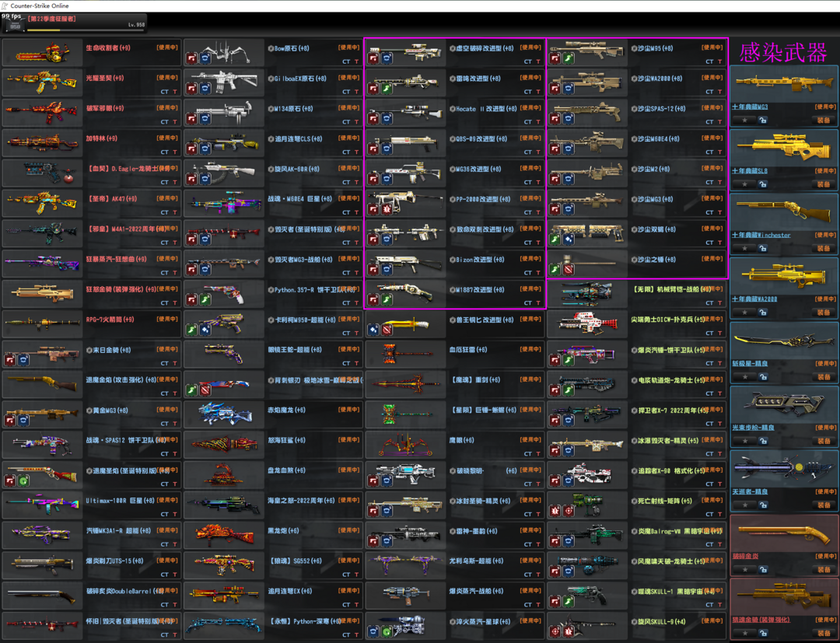
Task: Click 装备 button on 破碎金炎 card
Action: [824, 570]
